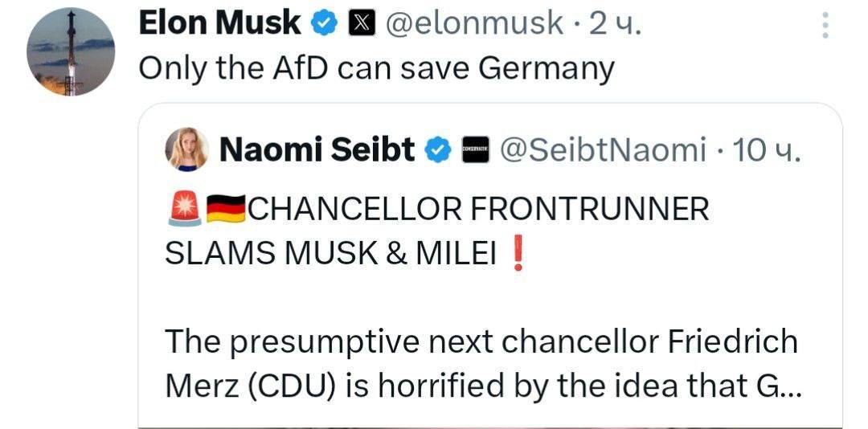Open the post "Only the AfD can save Germany"
This screenshot has width=868, height=429.
coord(376,68)
